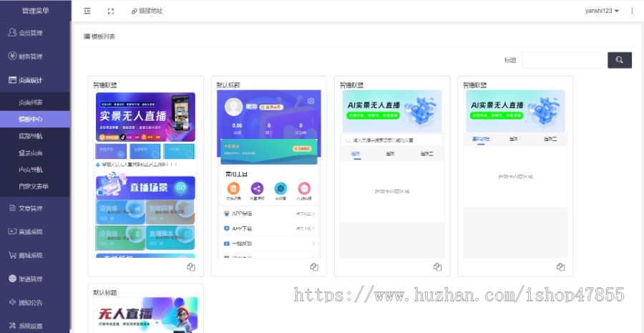The height and width of the screenshot is (333, 644).
Task: Expand 商城系统 menu section
Action: [x=35, y=255]
